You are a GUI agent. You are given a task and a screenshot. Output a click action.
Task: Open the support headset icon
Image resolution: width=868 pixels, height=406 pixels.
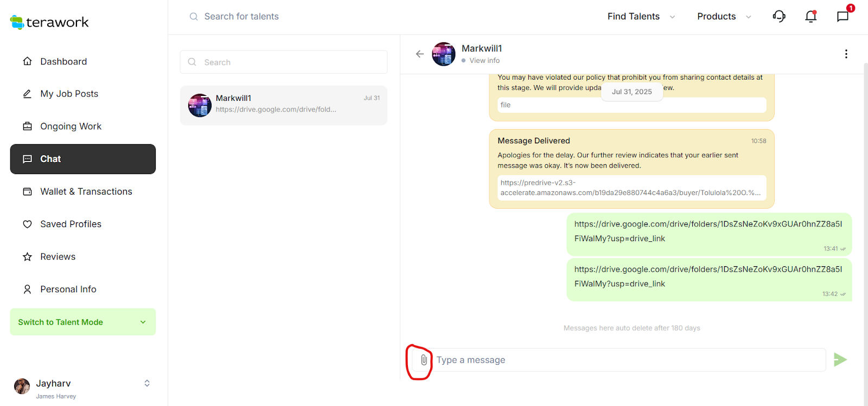pos(779,17)
